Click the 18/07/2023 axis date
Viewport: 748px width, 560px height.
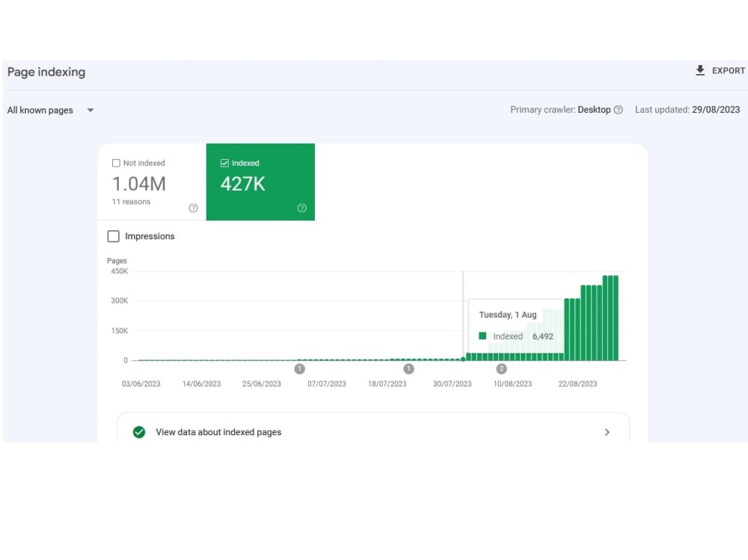[x=387, y=384]
